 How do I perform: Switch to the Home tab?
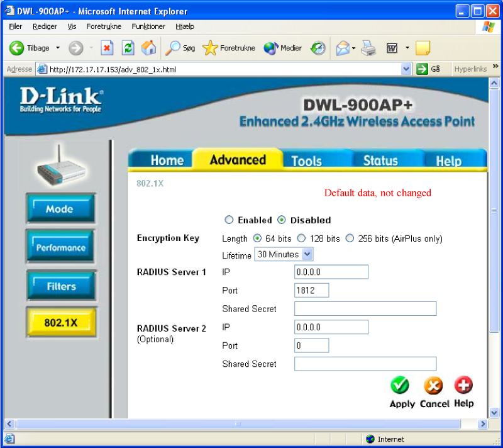162,159
